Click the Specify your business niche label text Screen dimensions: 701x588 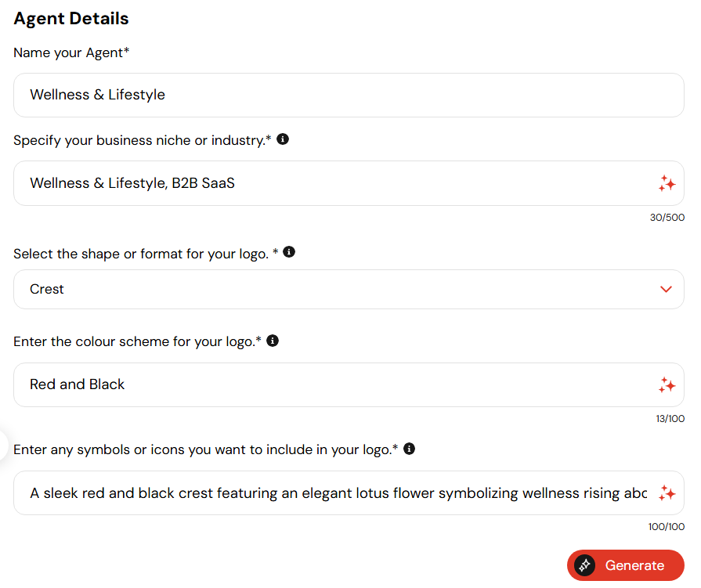(x=143, y=140)
